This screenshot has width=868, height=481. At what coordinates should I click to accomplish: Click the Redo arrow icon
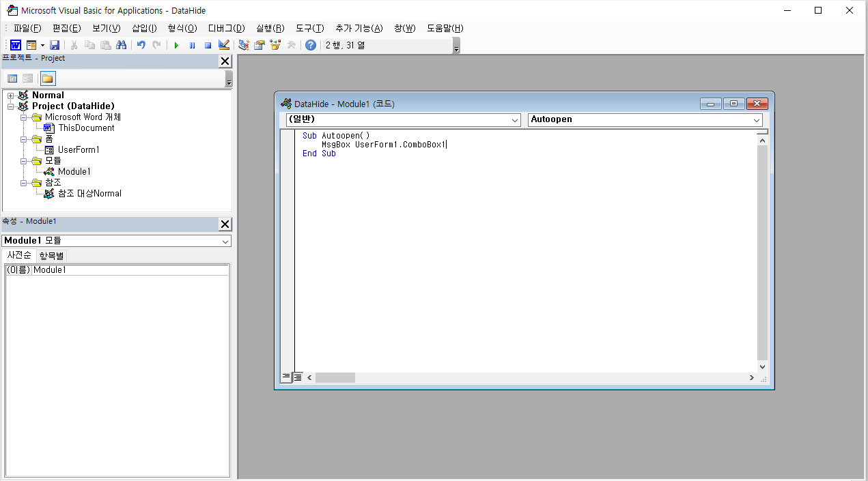coord(157,45)
